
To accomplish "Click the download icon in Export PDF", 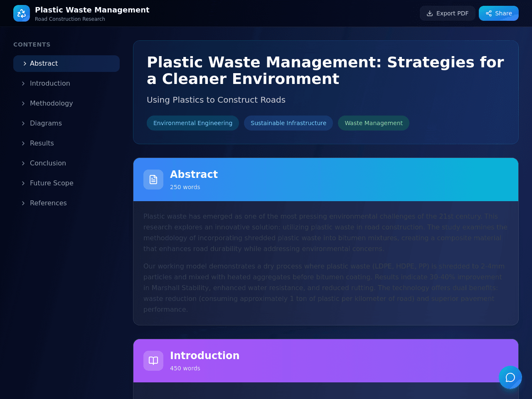I will [430, 13].
